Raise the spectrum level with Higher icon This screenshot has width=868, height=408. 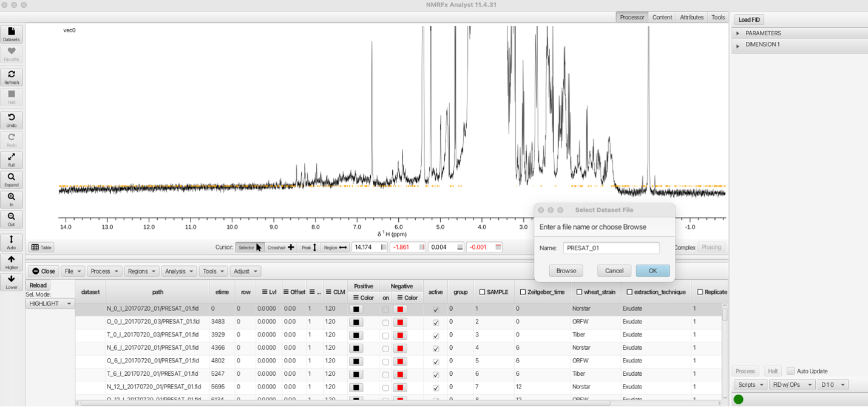click(x=12, y=263)
